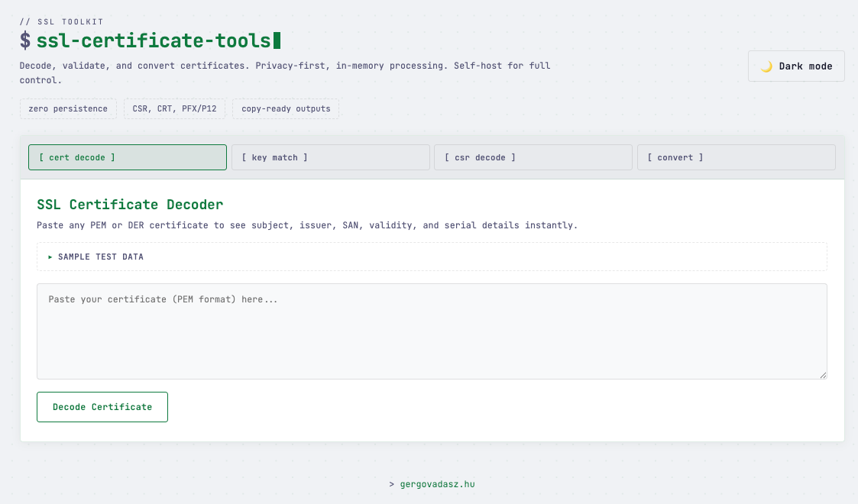Select the csr decode tab
Screen dimensions: 858x504
click(x=533, y=157)
